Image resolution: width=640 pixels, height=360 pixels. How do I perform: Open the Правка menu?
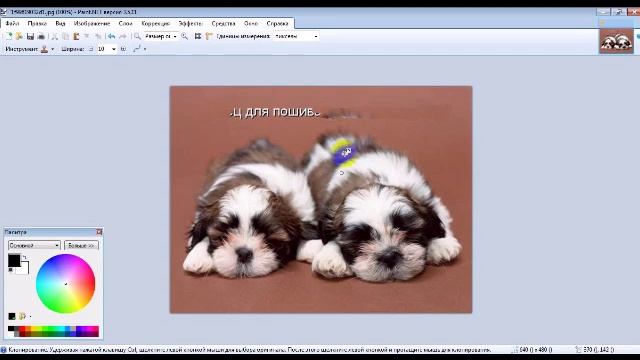pos(37,24)
